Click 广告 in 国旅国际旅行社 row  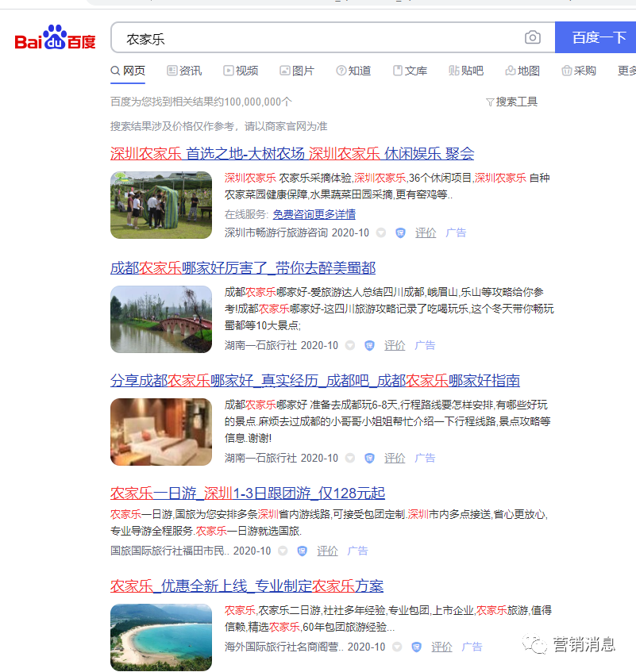[357, 551]
